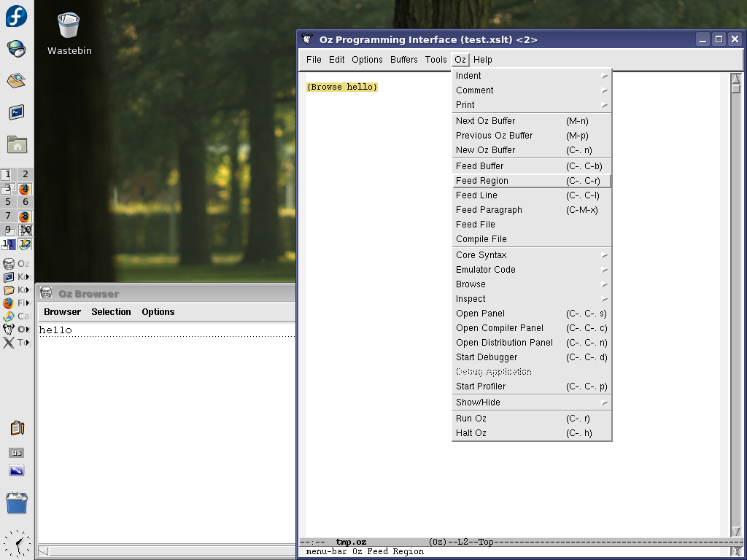
Task: Click the blue trash bin panel icon
Action: click(x=16, y=502)
